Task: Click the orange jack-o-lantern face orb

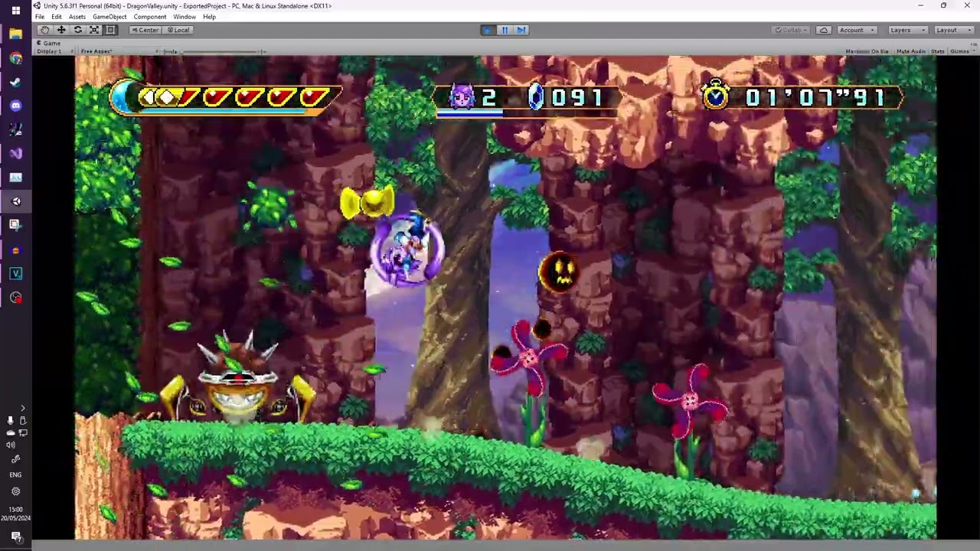Action: tap(560, 272)
